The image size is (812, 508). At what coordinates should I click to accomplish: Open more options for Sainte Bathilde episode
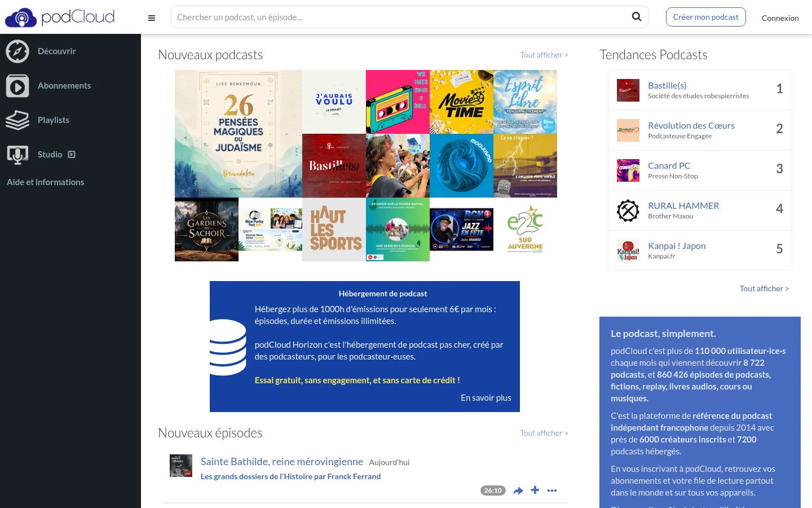tap(552, 491)
